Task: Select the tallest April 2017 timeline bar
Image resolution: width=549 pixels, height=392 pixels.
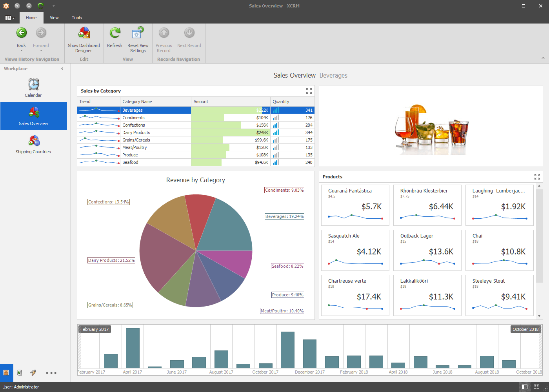Action: 133,348
